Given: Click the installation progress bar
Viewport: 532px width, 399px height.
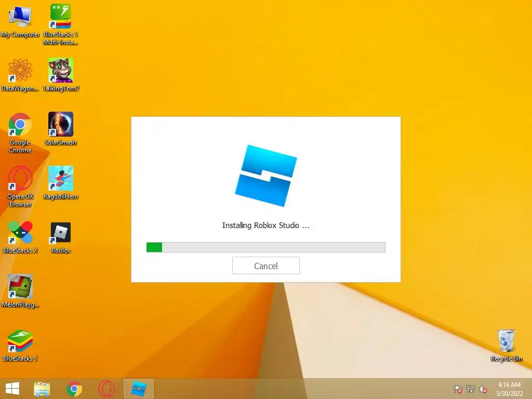Looking at the screenshot, I should pyautogui.click(x=265, y=247).
